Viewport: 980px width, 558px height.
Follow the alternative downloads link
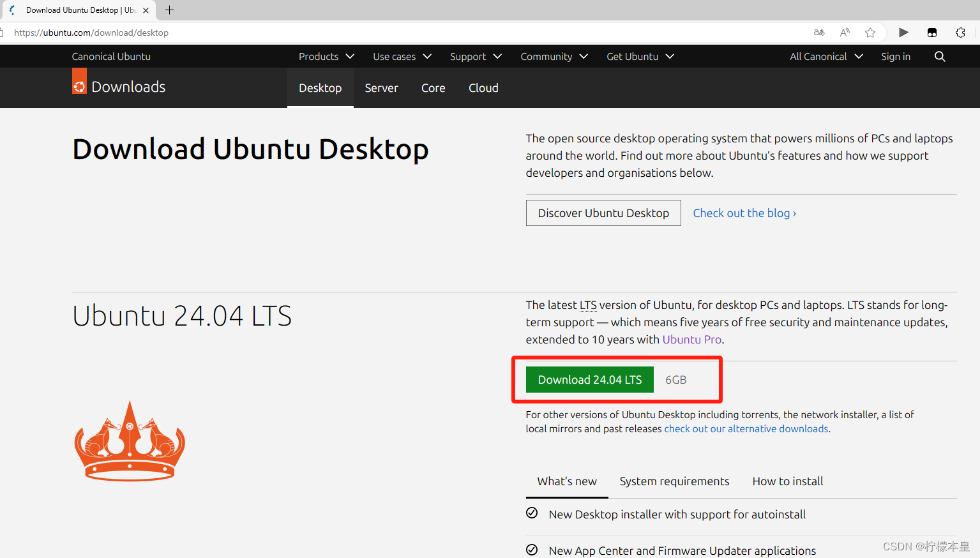click(x=746, y=428)
